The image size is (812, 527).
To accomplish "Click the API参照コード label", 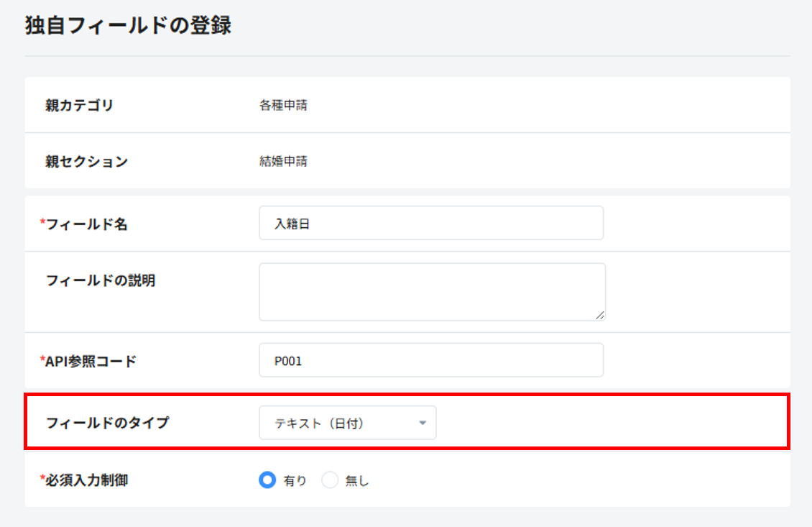I will (x=91, y=362).
